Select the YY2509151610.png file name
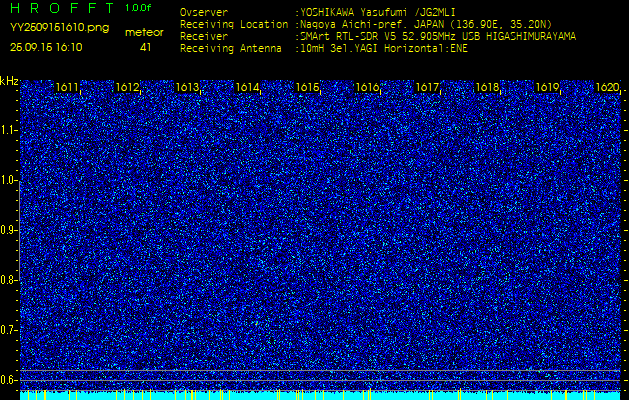629x400 pixels. (x=59, y=28)
